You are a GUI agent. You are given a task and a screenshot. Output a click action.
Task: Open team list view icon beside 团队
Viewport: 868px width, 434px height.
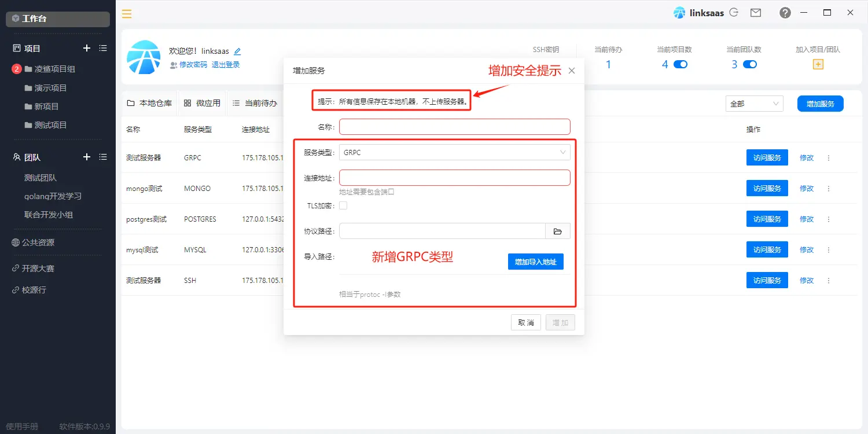click(x=103, y=157)
